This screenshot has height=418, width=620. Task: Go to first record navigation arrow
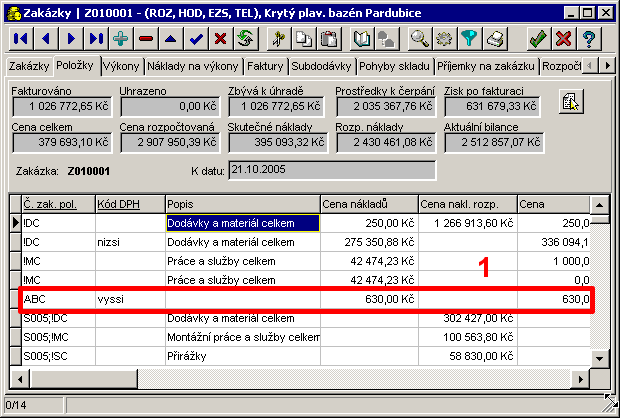20,39
